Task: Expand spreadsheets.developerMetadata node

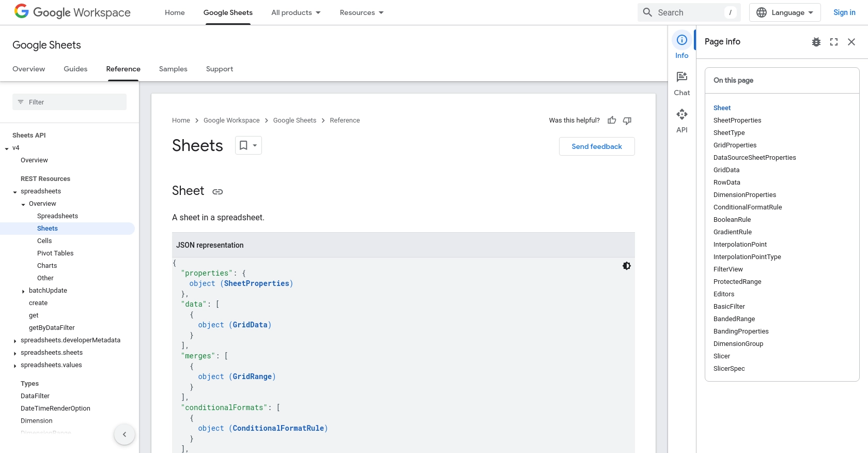Action: point(15,341)
